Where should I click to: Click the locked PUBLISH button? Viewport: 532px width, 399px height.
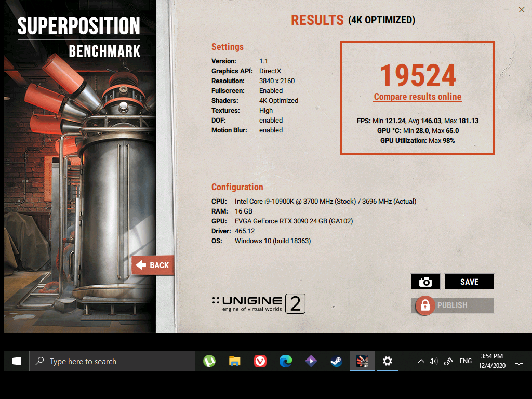coord(453,305)
